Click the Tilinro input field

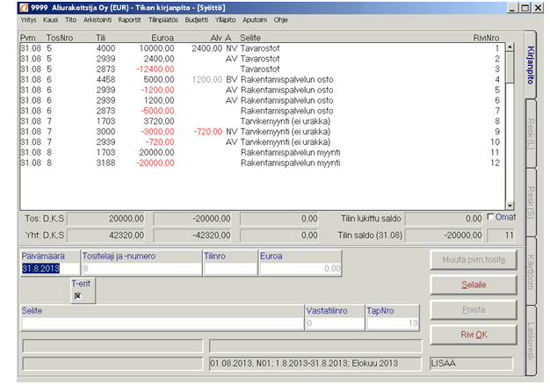[230, 269]
